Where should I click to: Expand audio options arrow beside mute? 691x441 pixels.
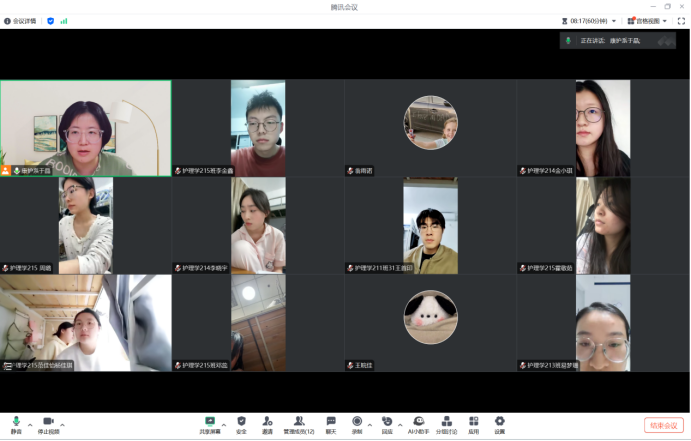click(30, 422)
